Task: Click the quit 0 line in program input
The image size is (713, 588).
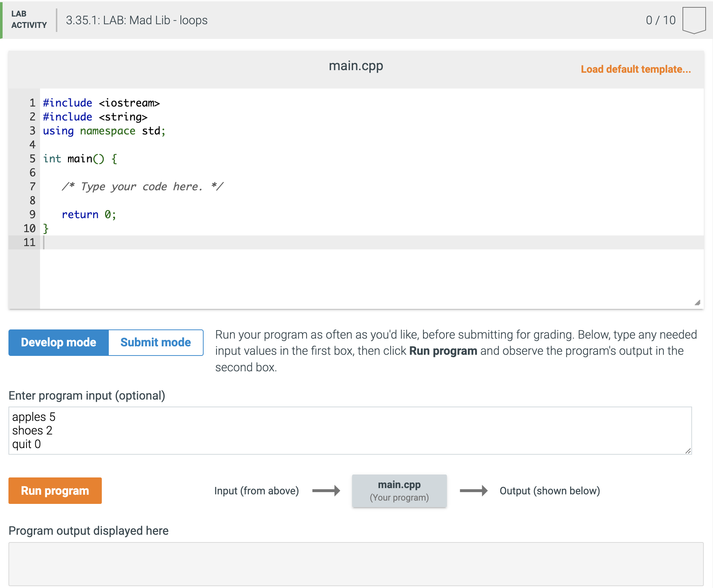Action: 26,444
